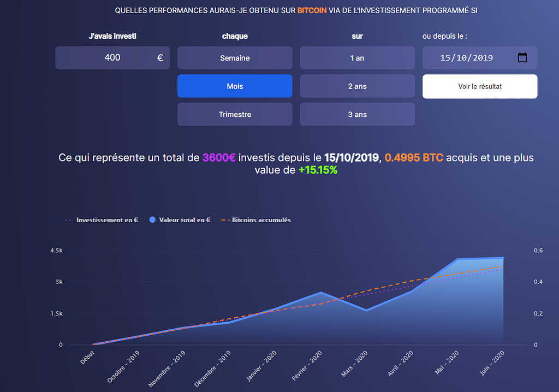Select Trimestre frequency option
The height and width of the screenshot is (392, 559).
click(235, 114)
